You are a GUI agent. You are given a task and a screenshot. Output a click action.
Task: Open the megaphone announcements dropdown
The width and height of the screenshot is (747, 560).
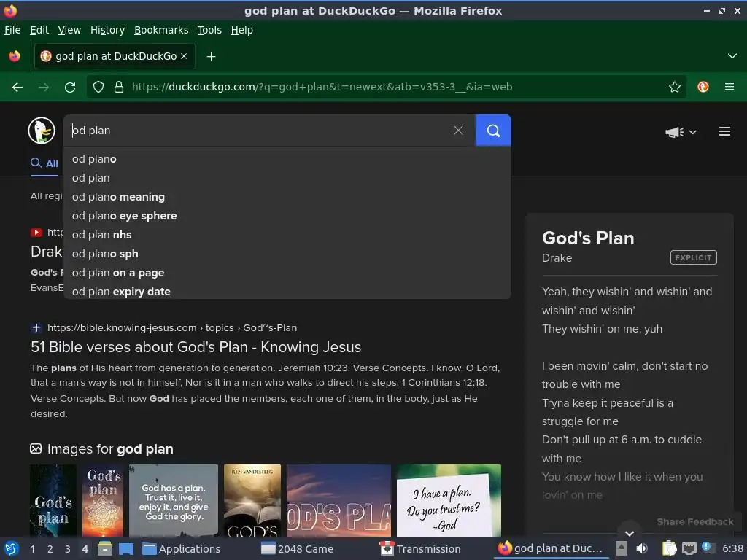681,132
